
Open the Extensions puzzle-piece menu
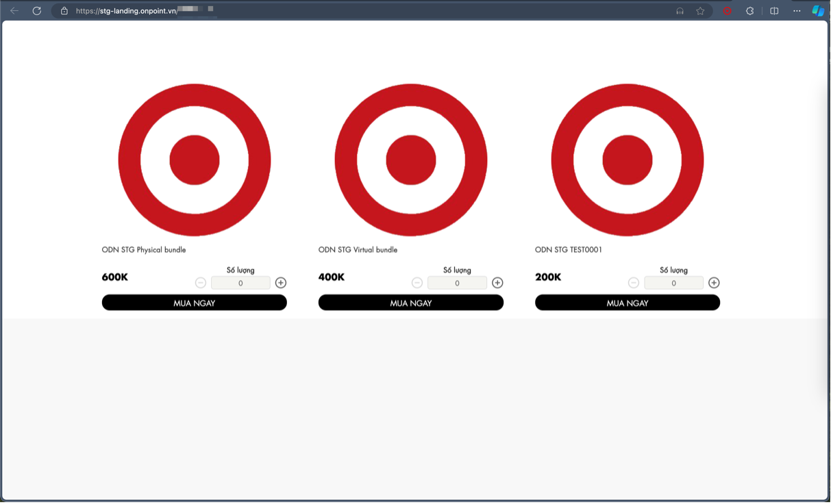click(x=750, y=11)
